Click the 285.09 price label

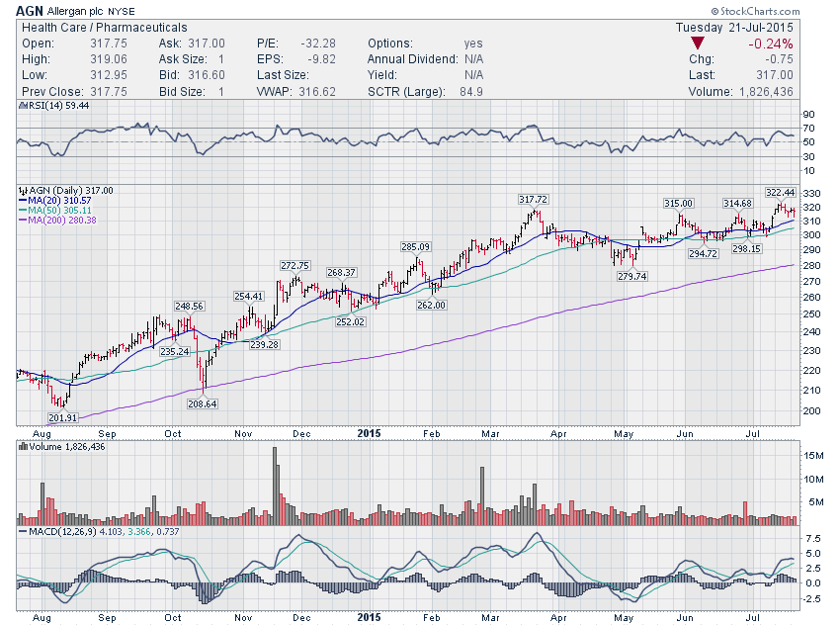coord(416,246)
